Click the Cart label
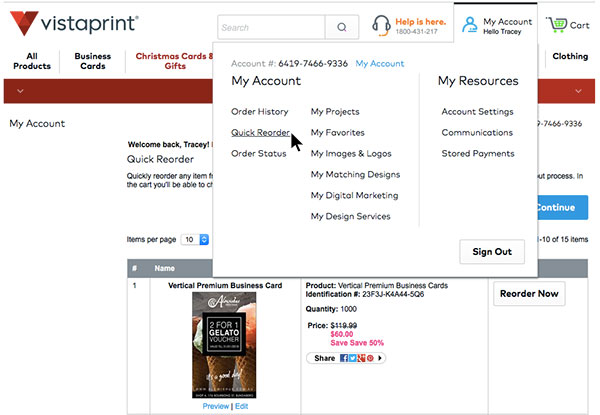600x415 pixels. point(579,25)
